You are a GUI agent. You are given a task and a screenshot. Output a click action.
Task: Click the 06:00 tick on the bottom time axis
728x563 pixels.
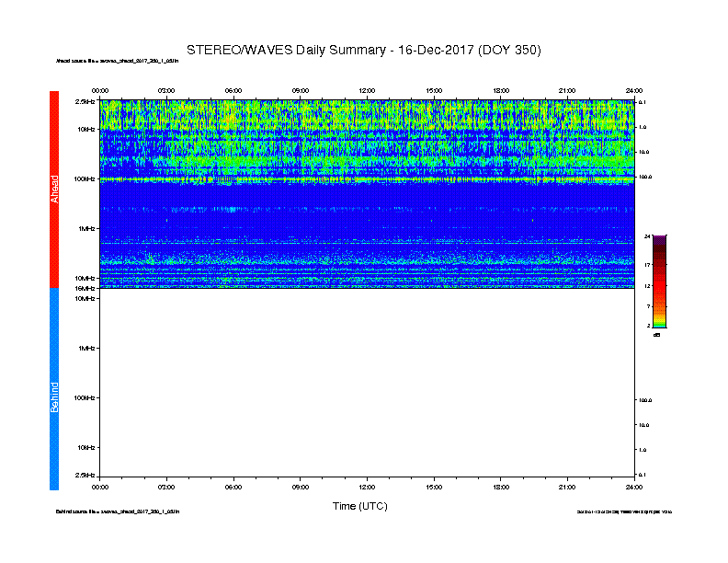233,487
